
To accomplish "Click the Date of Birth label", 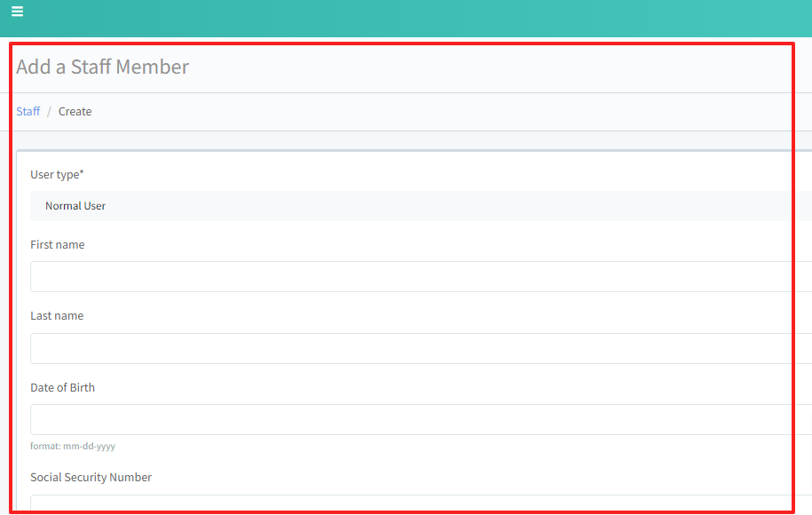I will coord(62,388).
